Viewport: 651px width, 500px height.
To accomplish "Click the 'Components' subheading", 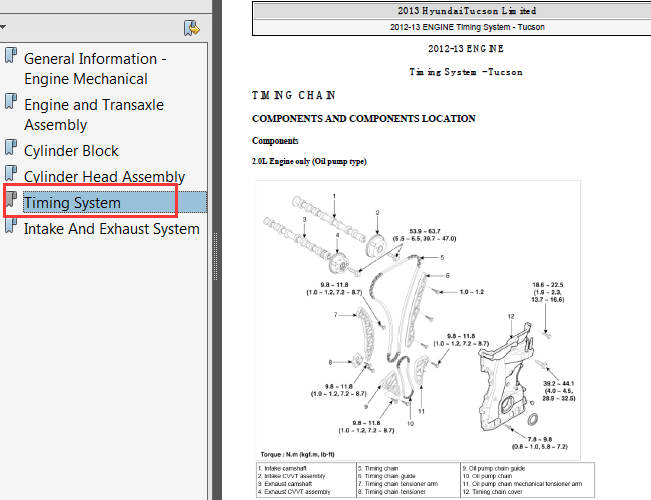I will pos(275,141).
